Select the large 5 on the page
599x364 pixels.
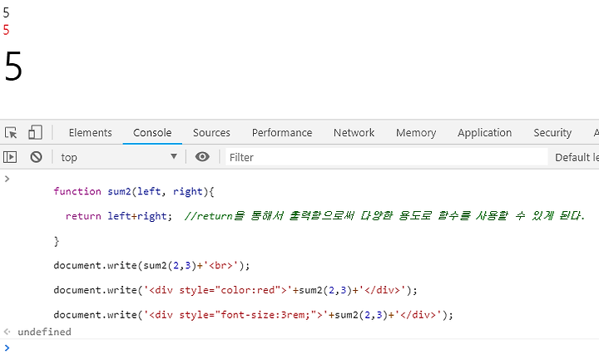pyautogui.click(x=13, y=66)
